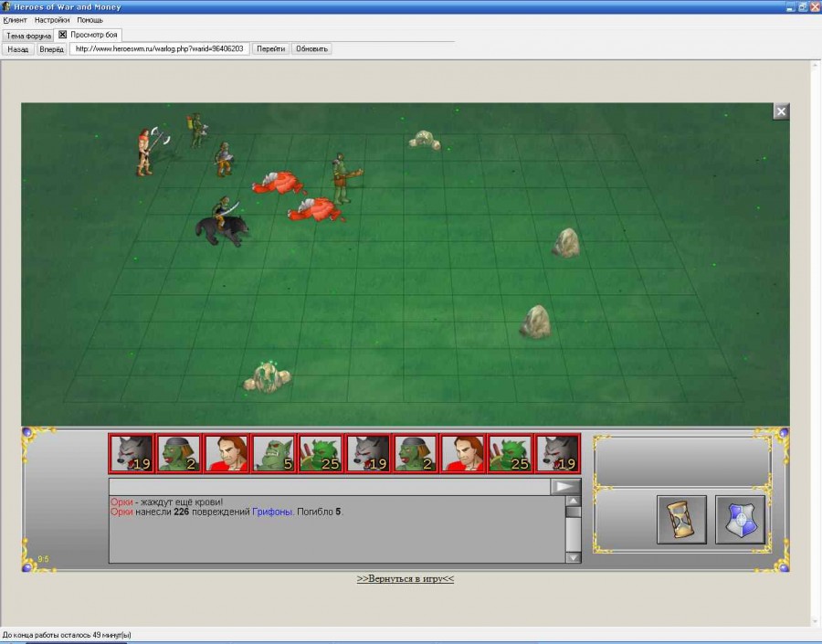
Task: Switch to the Тема форума tab
Action: click(x=28, y=36)
